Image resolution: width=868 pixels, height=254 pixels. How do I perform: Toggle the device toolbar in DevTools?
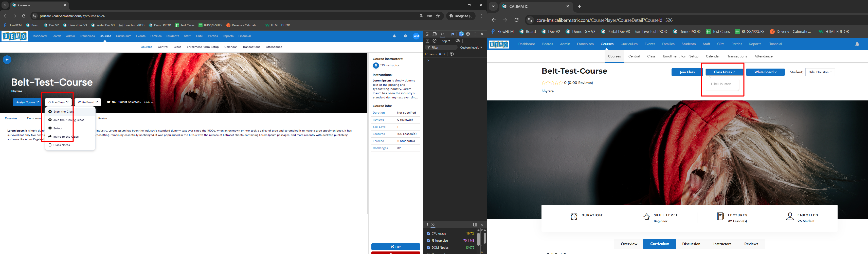pyautogui.click(x=435, y=34)
